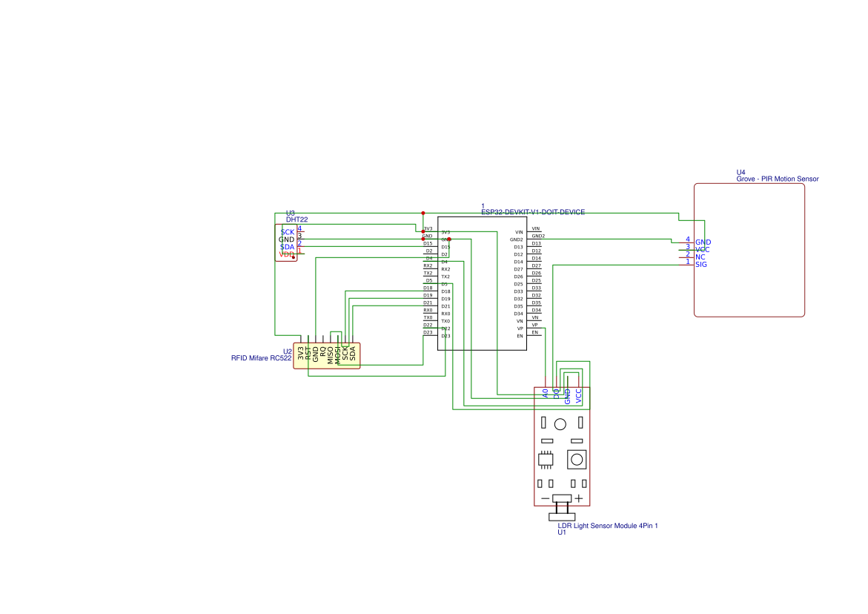Select the DHT22 component outline
Screen dimensions: 868x614
tap(286, 242)
